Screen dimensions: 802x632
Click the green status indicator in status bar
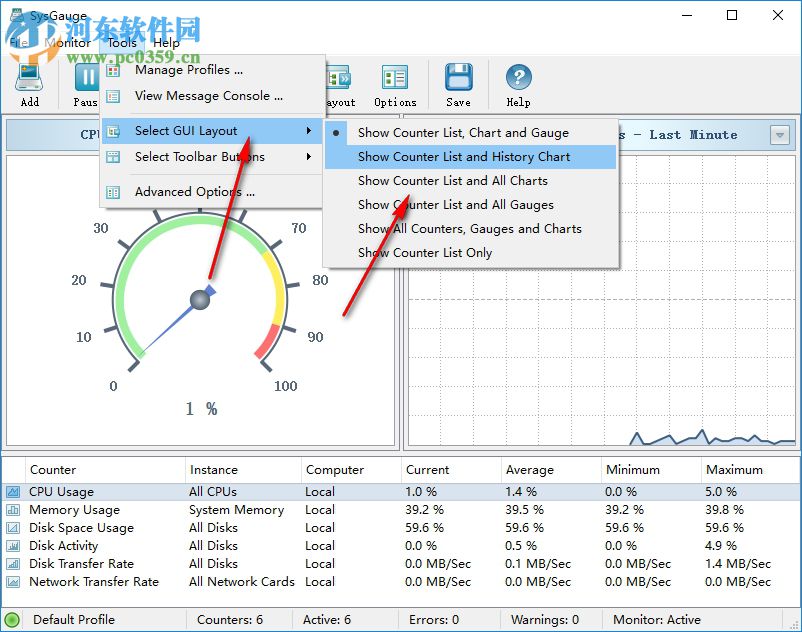pos(12,620)
